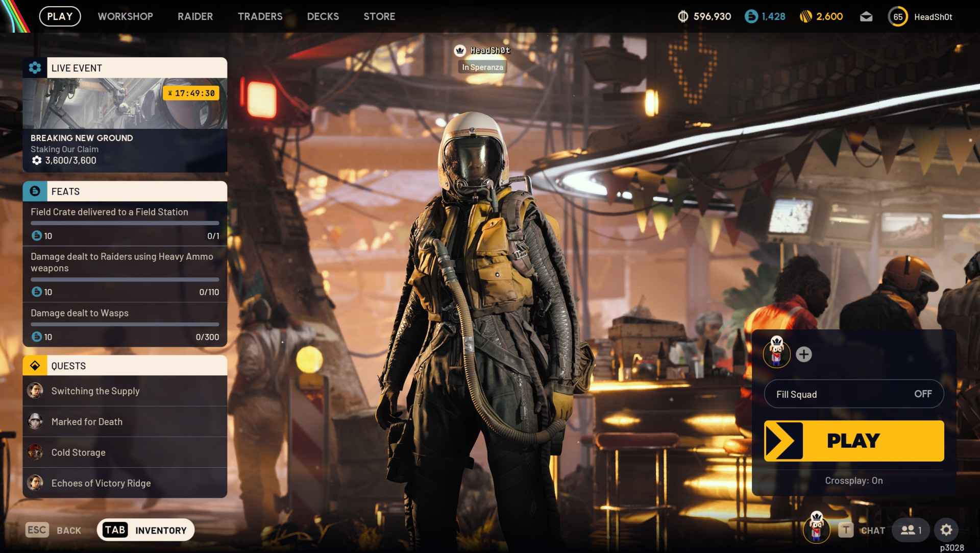The image size is (980, 553).
Task: Click the Damage dealt to Wasps progress bar
Action: (125, 324)
